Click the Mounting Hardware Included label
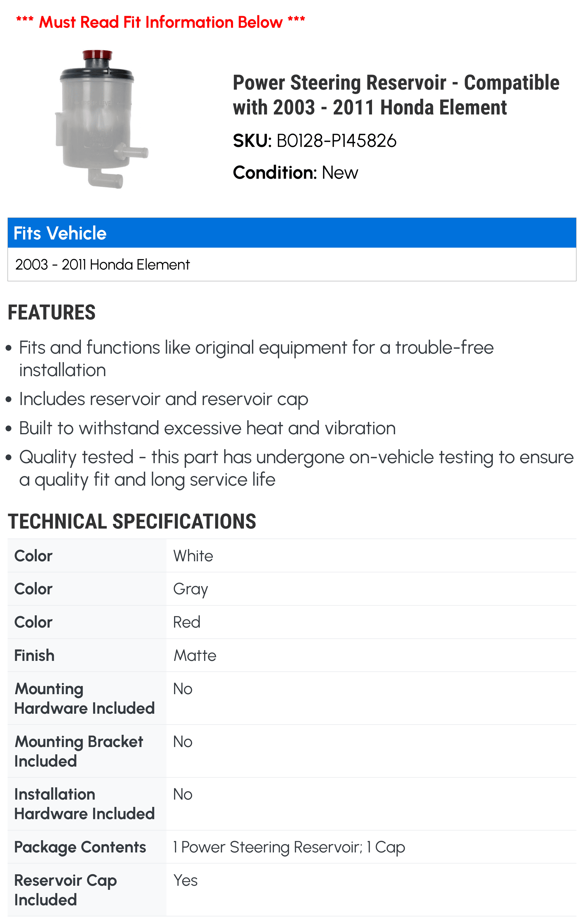Viewport: 584px width, 924px height. tap(84, 698)
